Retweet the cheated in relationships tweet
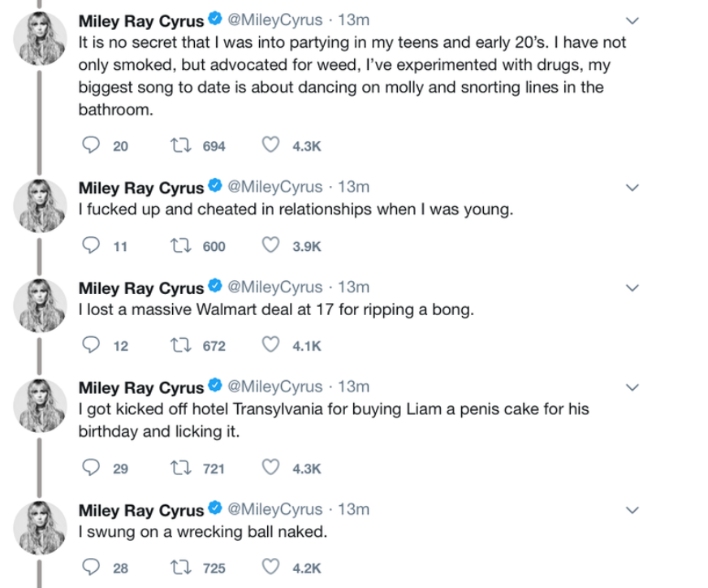This screenshot has height=588, width=708. click(178, 246)
